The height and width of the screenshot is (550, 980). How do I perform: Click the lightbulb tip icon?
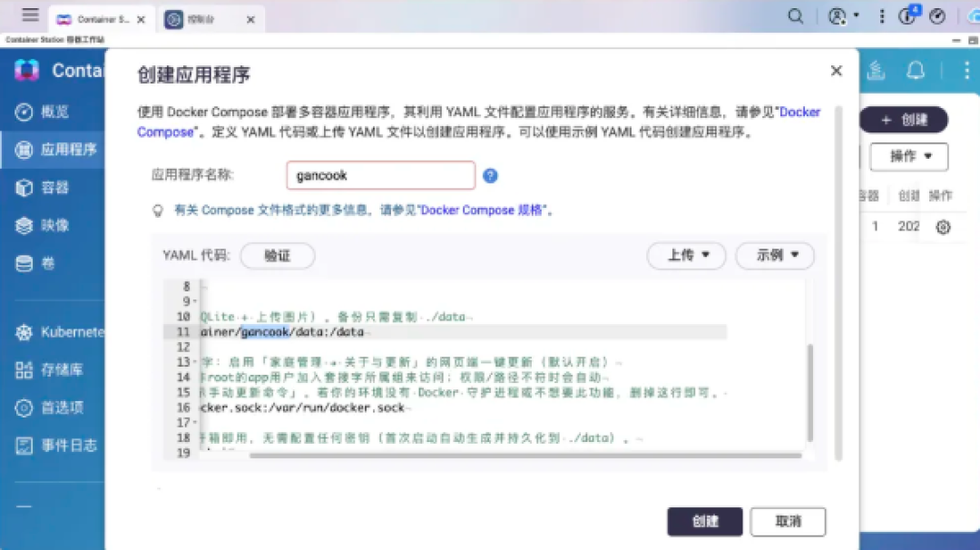[158, 211]
